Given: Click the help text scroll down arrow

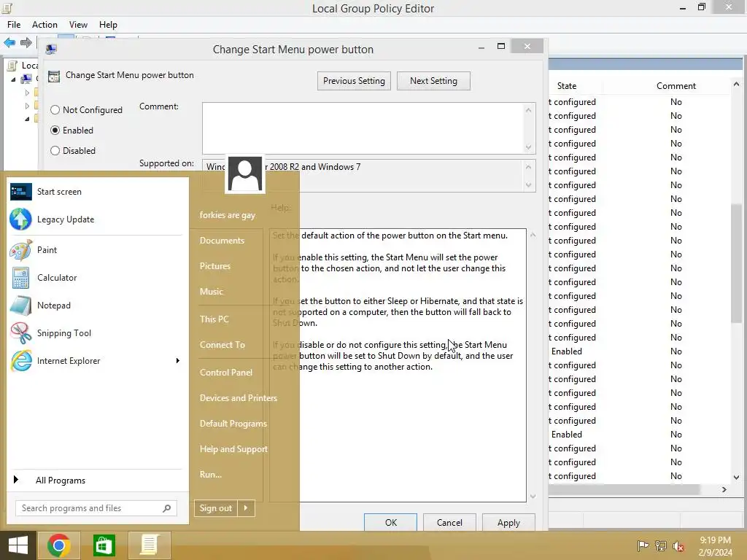Looking at the screenshot, I should tap(533, 496).
